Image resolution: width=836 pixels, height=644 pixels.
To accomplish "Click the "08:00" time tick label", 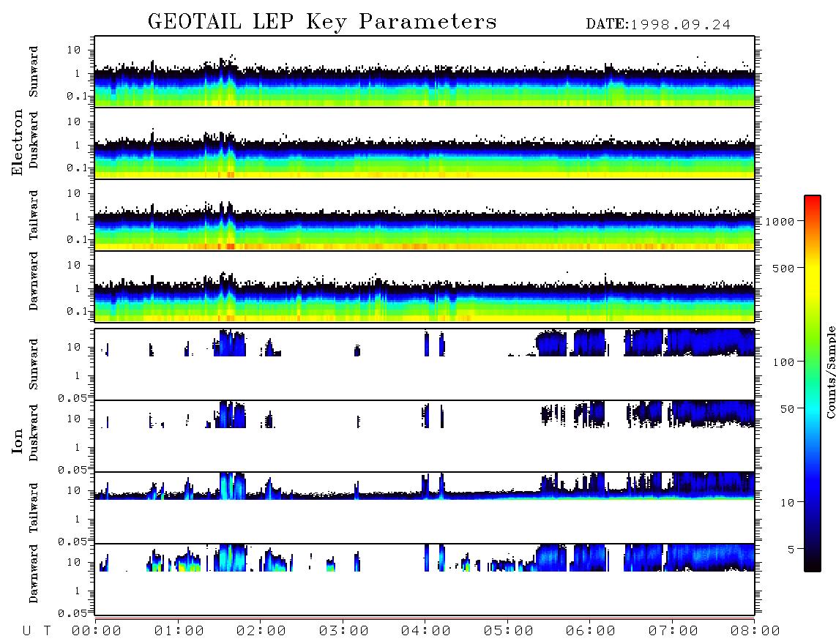I will [755, 632].
